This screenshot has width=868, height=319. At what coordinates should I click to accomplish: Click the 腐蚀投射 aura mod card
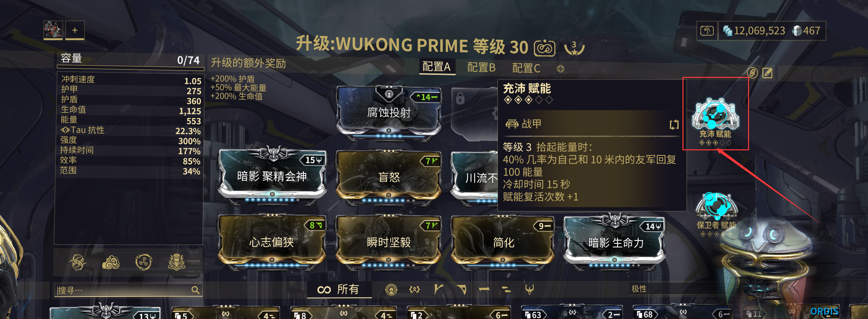point(388,113)
